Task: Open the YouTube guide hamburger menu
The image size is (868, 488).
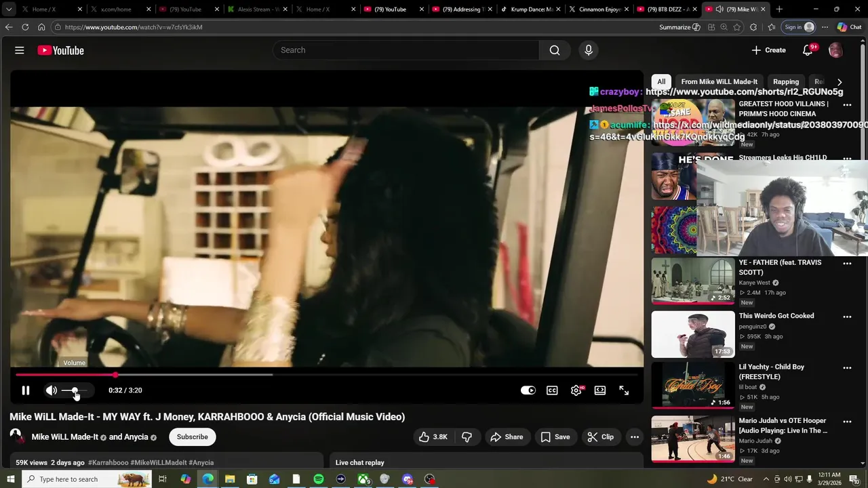Action: pyautogui.click(x=20, y=50)
